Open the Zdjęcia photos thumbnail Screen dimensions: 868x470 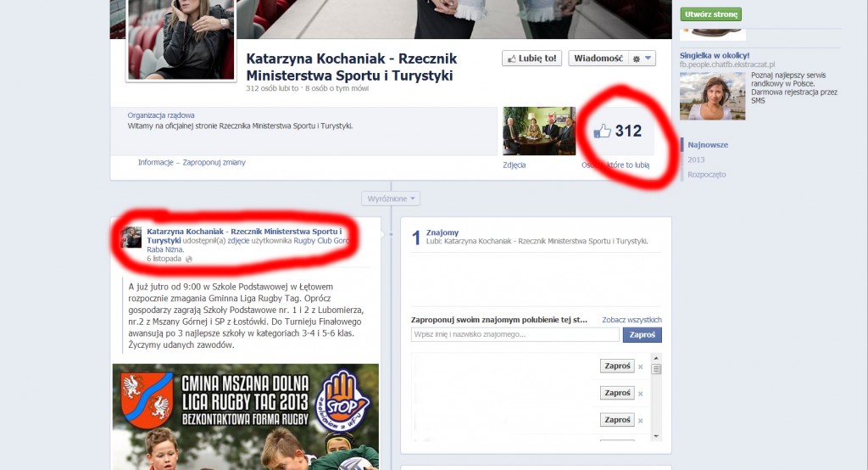coord(539,131)
